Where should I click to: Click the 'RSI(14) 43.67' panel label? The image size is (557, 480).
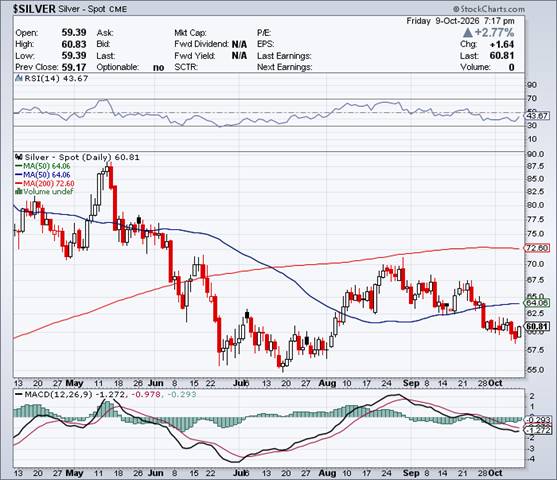[x=56, y=78]
